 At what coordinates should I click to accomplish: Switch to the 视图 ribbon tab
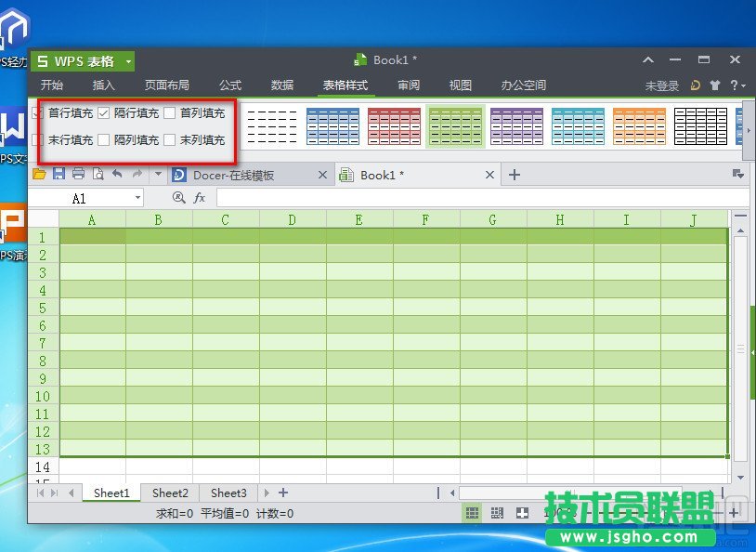pos(460,85)
